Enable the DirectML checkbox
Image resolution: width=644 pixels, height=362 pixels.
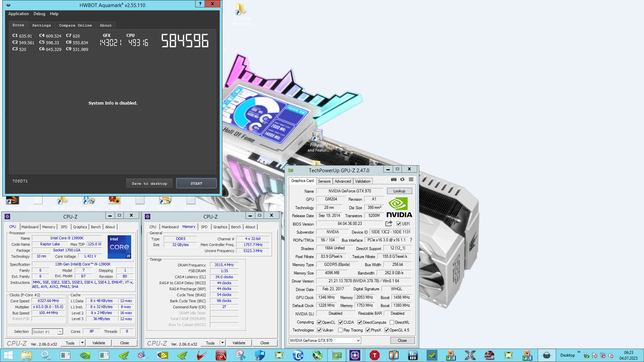(392, 322)
